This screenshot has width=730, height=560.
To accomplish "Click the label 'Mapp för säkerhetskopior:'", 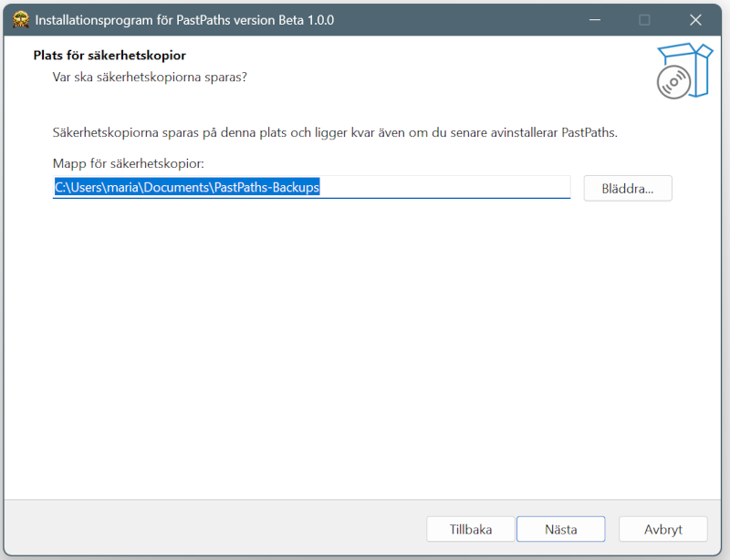I will [128, 163].
